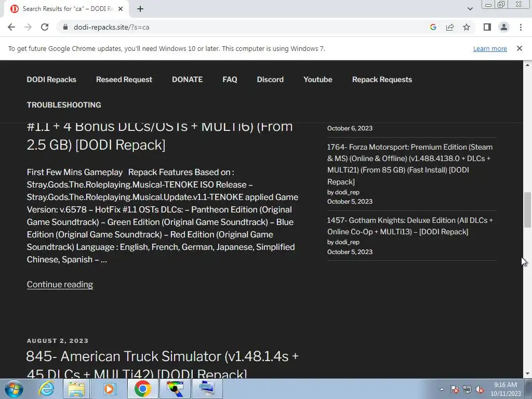Click the muted volume tray icon
532x399 pixels.
click(480, 389)
